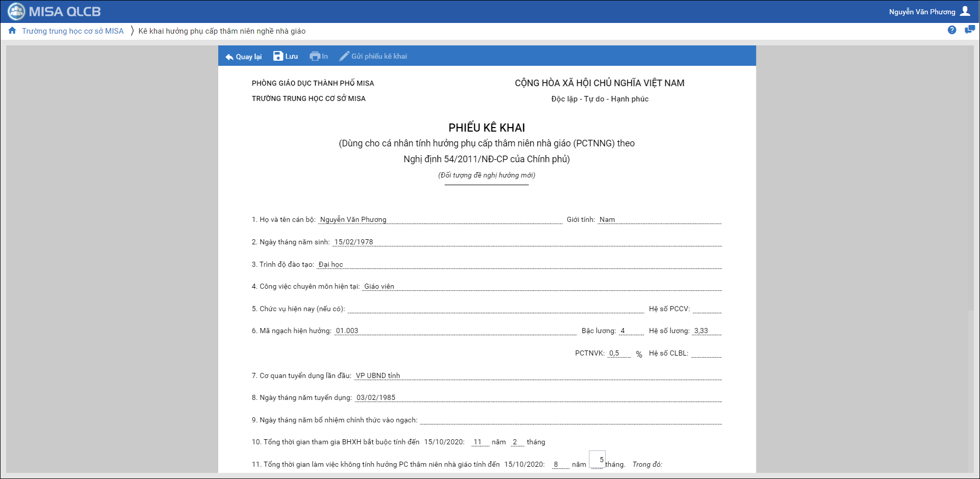Click Gửi phiếu kê khai button

(373, 56)
